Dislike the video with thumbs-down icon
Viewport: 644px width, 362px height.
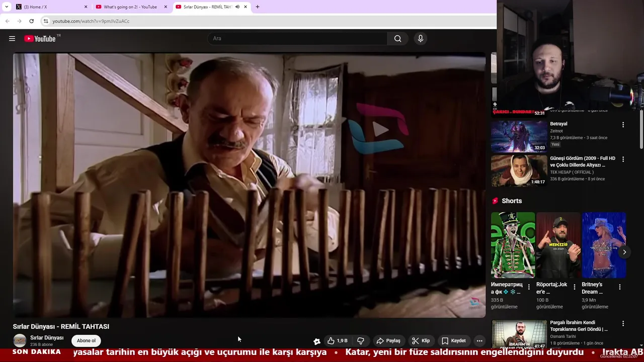[360, 341]
